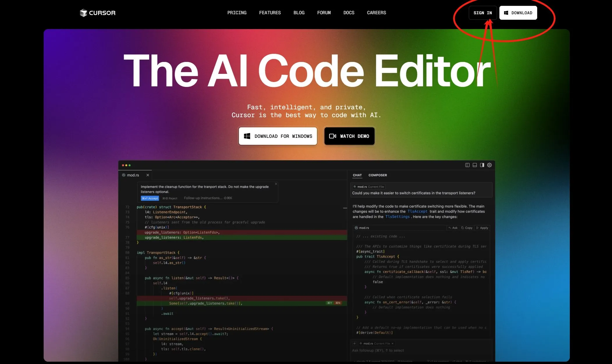612x364 pixels.
Task: Click the Cursor logo in the header
Action: pyautogui.click(x=97, y=13)
